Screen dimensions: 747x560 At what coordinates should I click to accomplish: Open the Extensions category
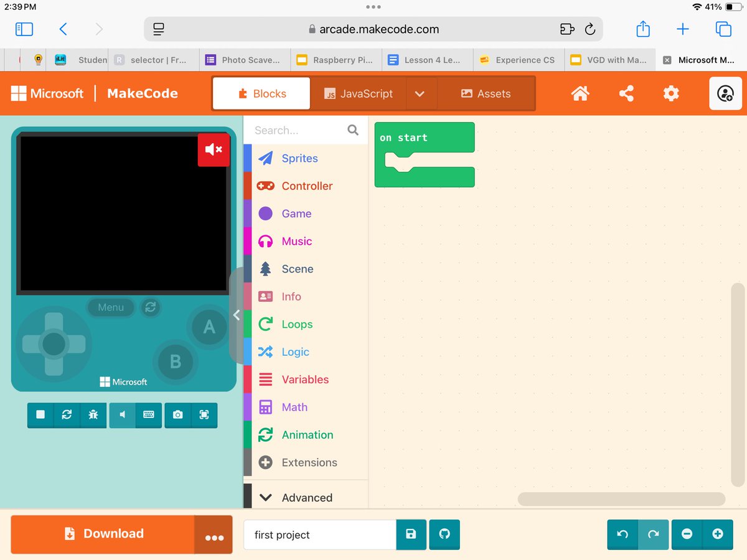[x=305, y=462]
